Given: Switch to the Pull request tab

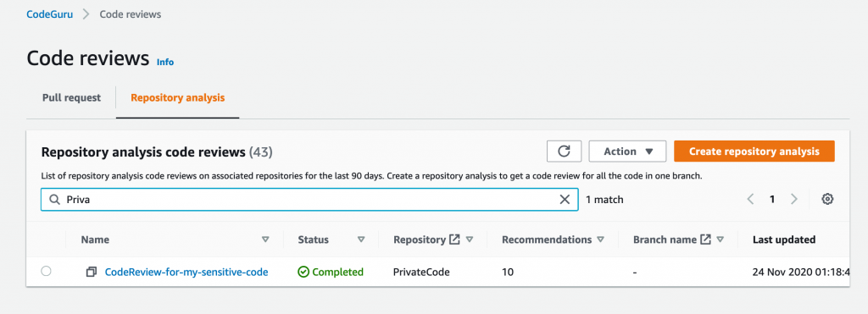Looking at the screenshot, I should point(71,98).
